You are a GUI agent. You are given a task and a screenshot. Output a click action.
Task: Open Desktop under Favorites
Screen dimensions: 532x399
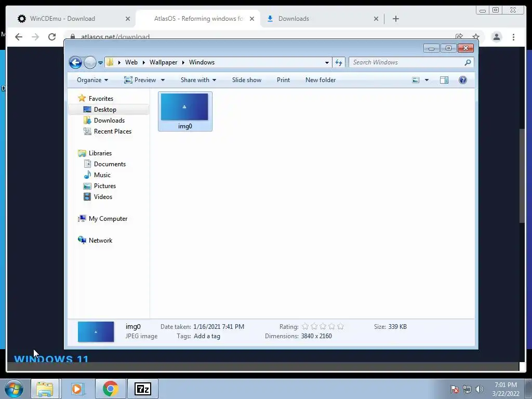pyautogui.click(x=105, y=110)
